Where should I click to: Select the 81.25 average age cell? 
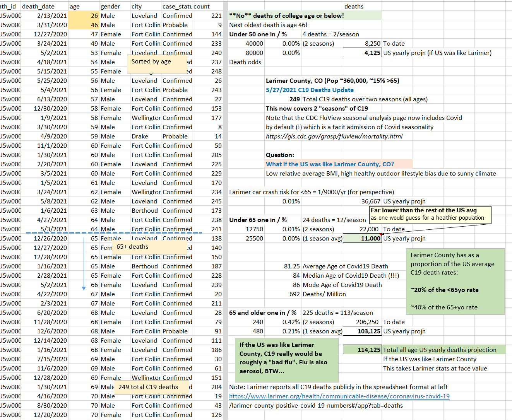coord(283,266)
